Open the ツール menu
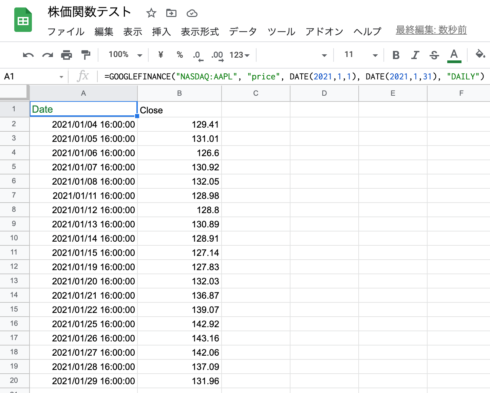 coord(281,32)
